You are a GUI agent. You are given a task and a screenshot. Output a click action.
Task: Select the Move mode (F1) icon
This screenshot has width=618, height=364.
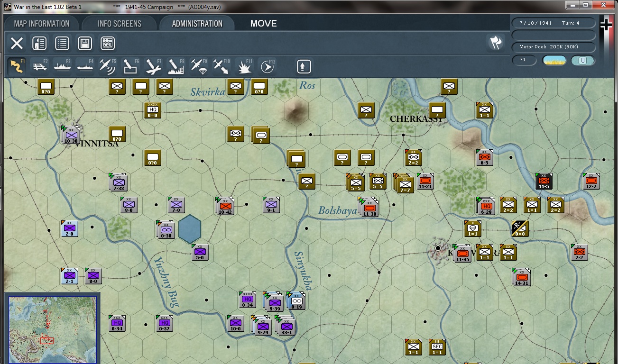pos(17,66)
